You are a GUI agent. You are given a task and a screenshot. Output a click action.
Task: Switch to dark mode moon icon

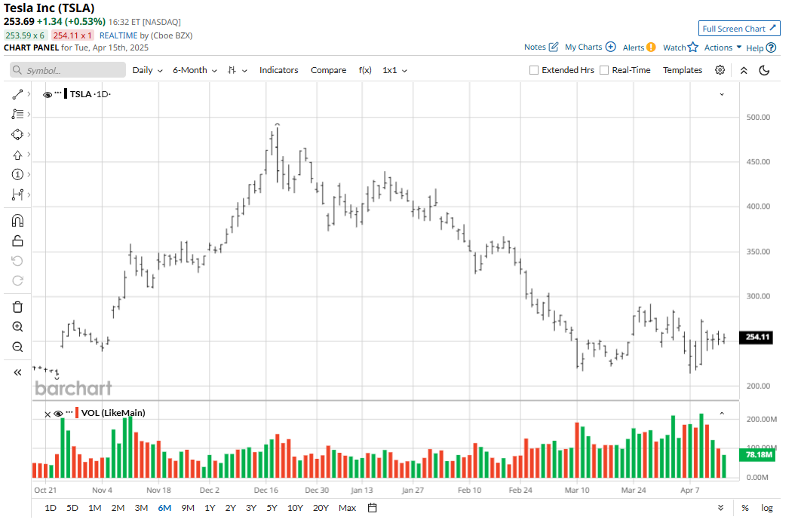[764, 71]
